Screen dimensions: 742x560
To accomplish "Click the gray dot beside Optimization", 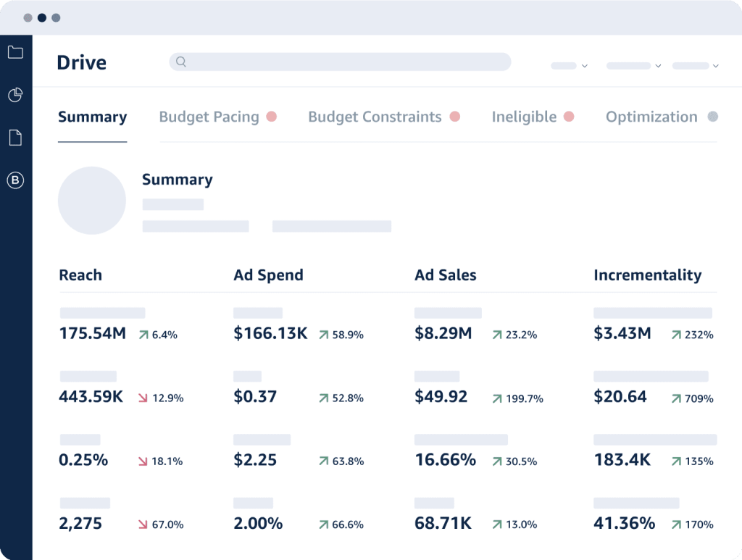I will click(713, 117).
